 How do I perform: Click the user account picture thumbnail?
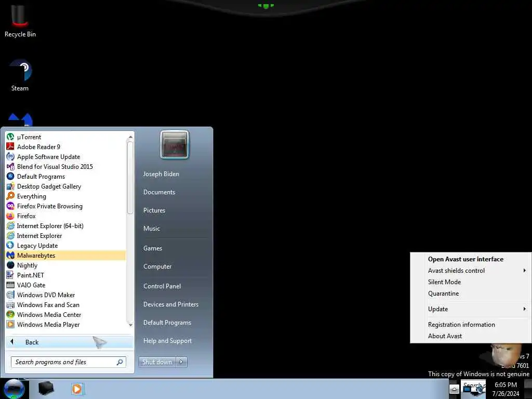point(175,144)
